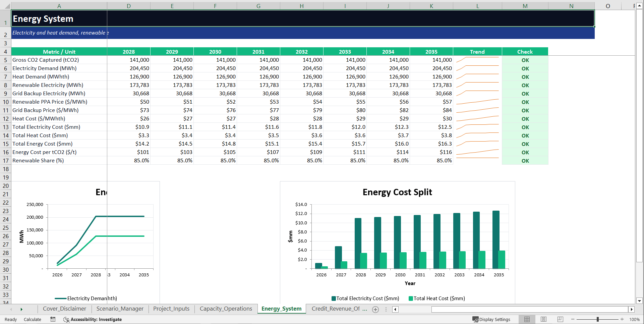Open Display Settings in status bar
Screen dimensions: 644x324
(x=491, y=319)
